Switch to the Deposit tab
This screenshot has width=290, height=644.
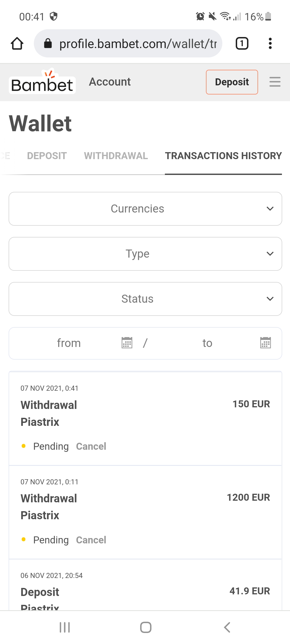(x=47, y=156)
